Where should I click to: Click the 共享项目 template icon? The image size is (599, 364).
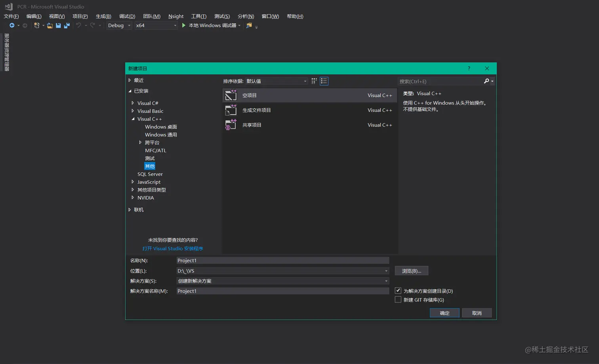tap(231, 125)
